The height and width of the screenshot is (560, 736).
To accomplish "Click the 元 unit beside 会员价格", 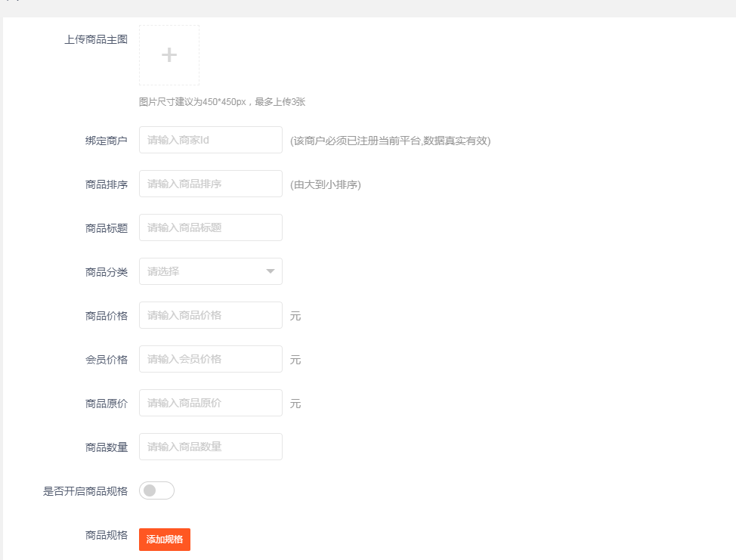I will coord(295,360).
